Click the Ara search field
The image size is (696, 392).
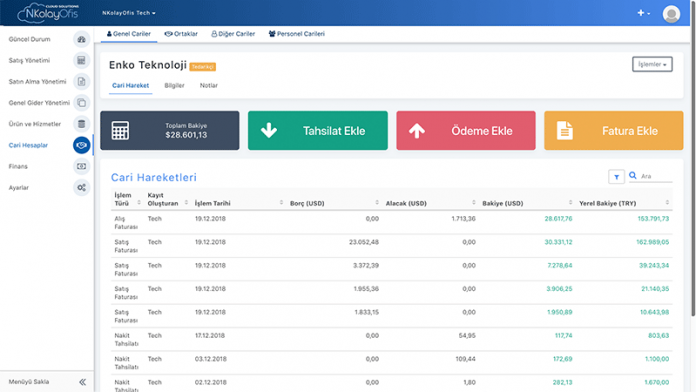tap(656, 176)
